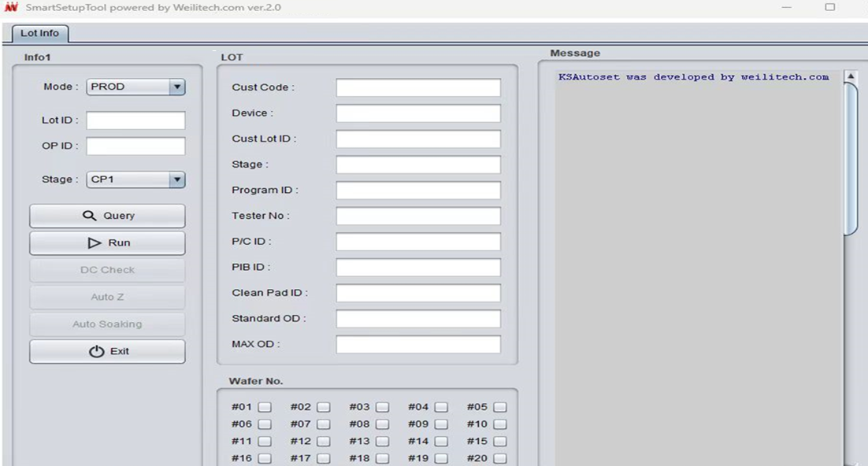The height and width of the screenshot is (466, 868).
Task: Click the power icon on Exit button
Action: coord(97,352)
